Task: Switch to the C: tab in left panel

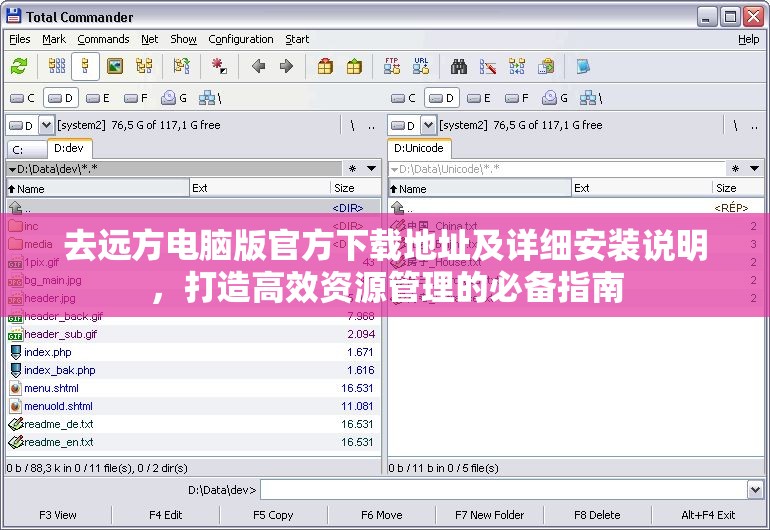Action: [27, 150]
